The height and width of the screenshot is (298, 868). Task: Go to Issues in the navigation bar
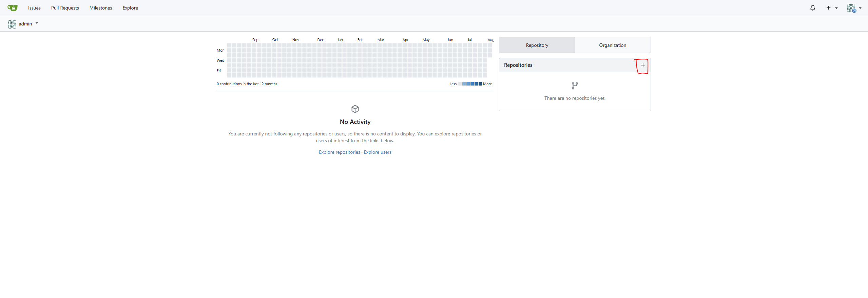click(34, 8)
